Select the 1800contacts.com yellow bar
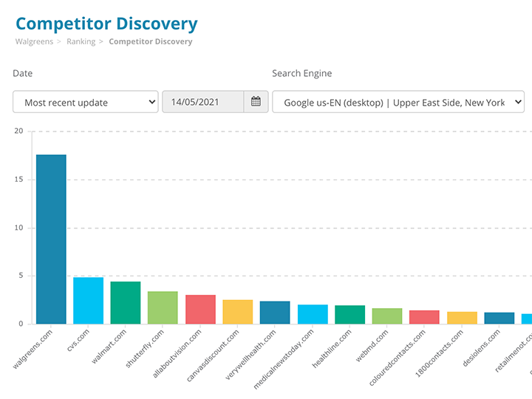Viewport: 532px width, 399px height. (x=462, y=318)
